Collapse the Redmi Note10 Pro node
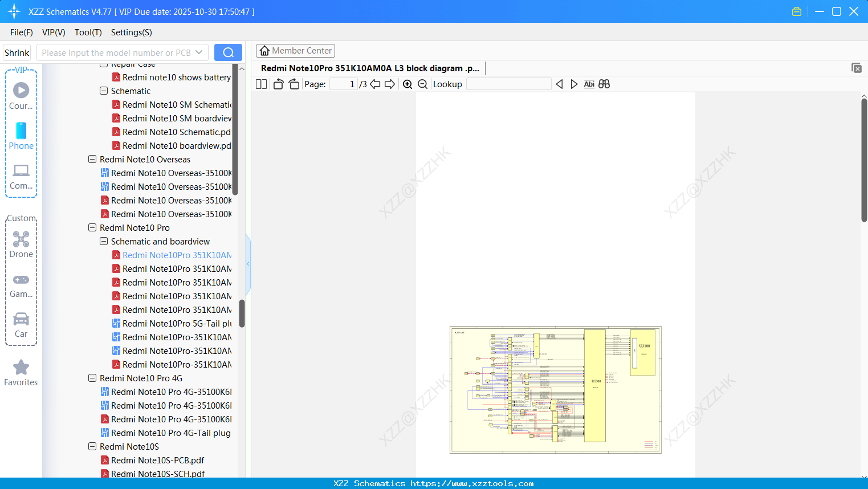The image size is (868, 489). click(x=92, y=227)
